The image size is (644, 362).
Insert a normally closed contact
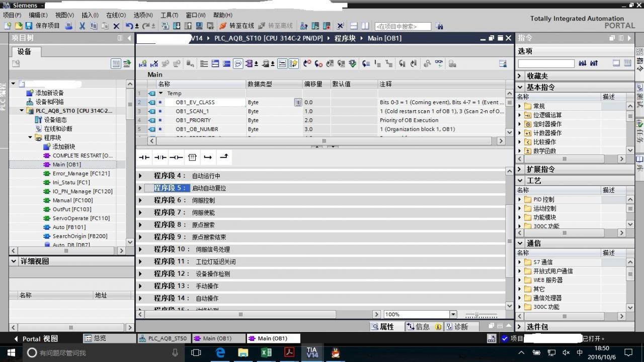coord(160,157)
